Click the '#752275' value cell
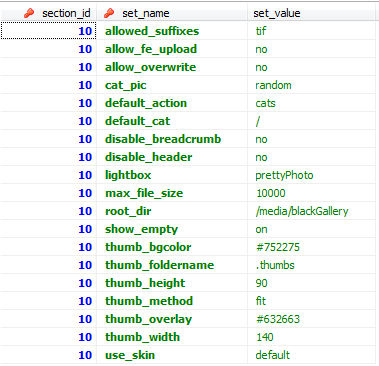This screenshot has width=379, height=366. pyautogui.click(x=312, y=247)
